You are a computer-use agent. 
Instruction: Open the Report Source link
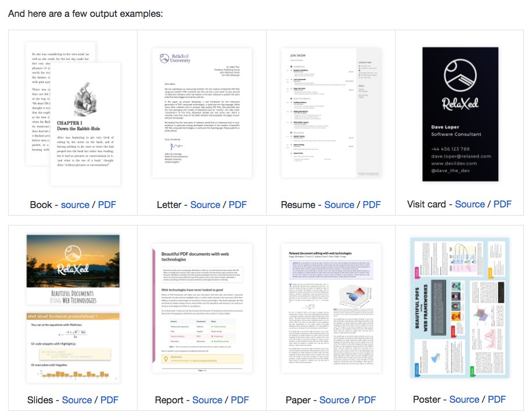(207, 400)
